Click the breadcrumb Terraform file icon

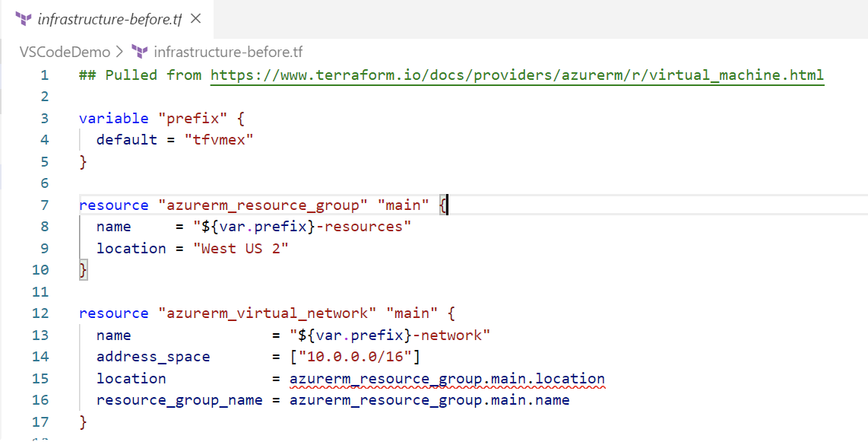point(140,52)
